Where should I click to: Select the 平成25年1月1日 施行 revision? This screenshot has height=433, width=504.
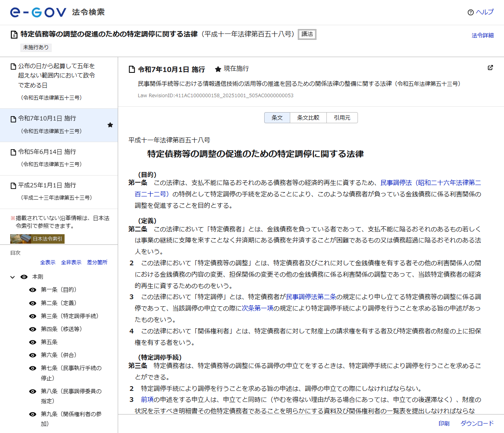coord(59,192)
